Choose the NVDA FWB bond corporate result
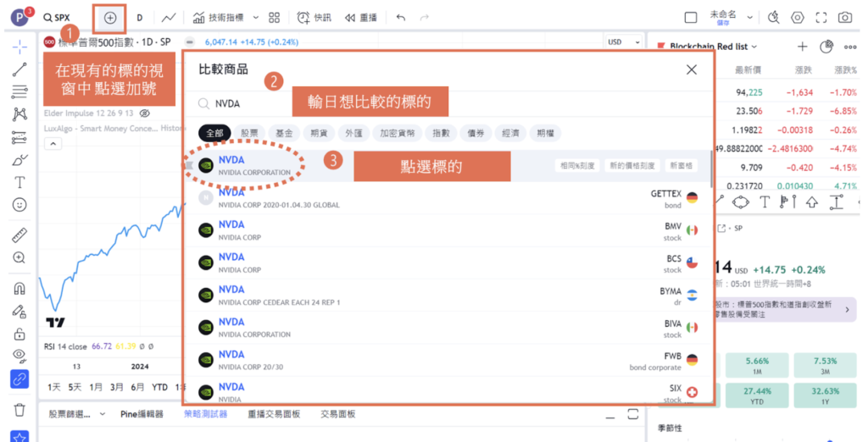 (x=448, y=360)
